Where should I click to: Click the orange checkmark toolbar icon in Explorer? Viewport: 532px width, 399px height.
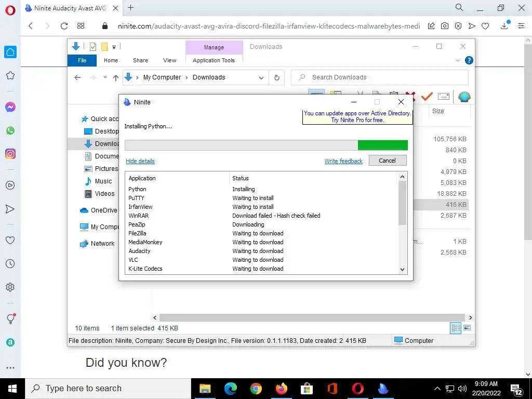pos(427,96)
